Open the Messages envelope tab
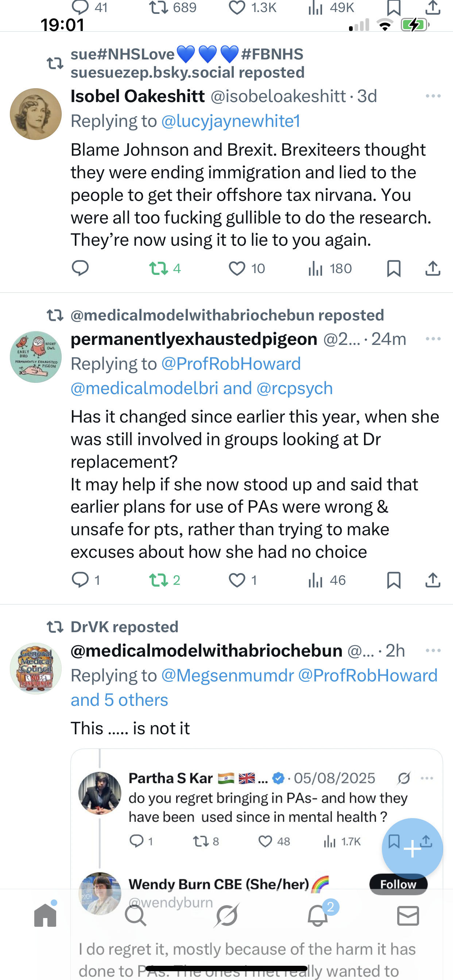453x980 pixels. pyautogui.click(x=408, y=916)
